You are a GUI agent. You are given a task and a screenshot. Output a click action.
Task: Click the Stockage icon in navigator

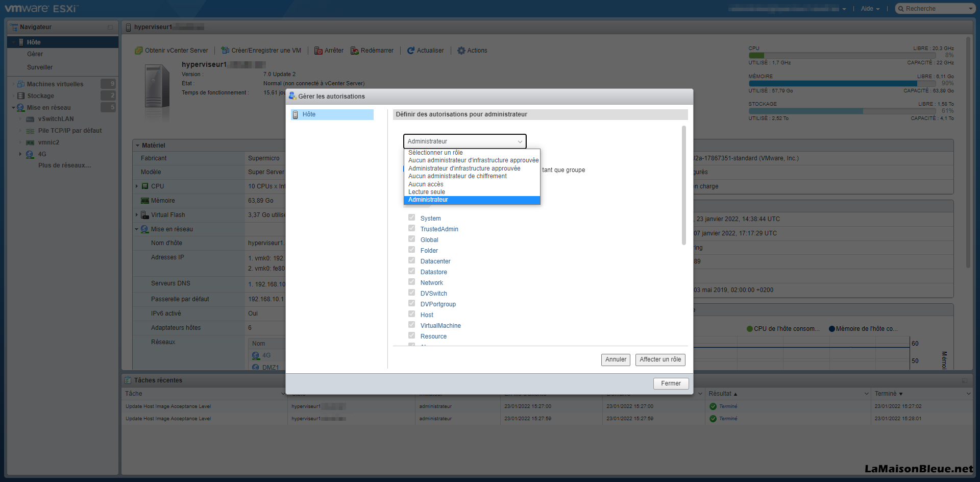(x=21, y=96)
